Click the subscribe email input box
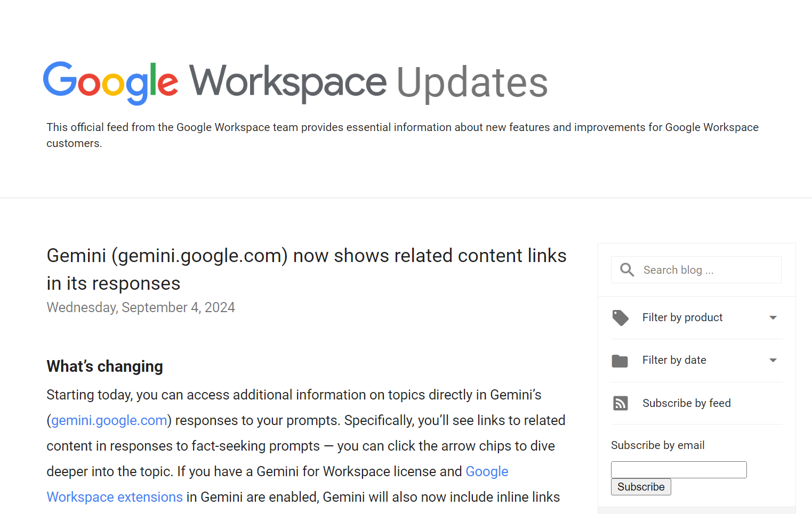812x514 pixels. [x=678, y=470]
